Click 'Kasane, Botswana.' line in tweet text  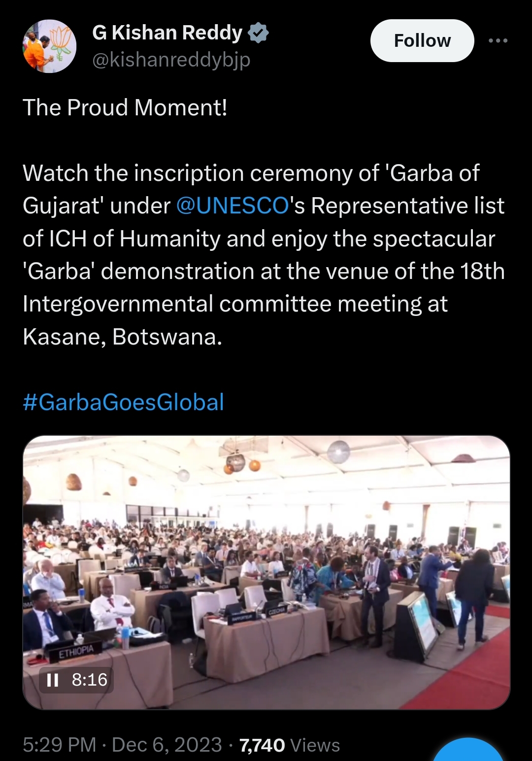pyautogui.click(x=123, y=337)
